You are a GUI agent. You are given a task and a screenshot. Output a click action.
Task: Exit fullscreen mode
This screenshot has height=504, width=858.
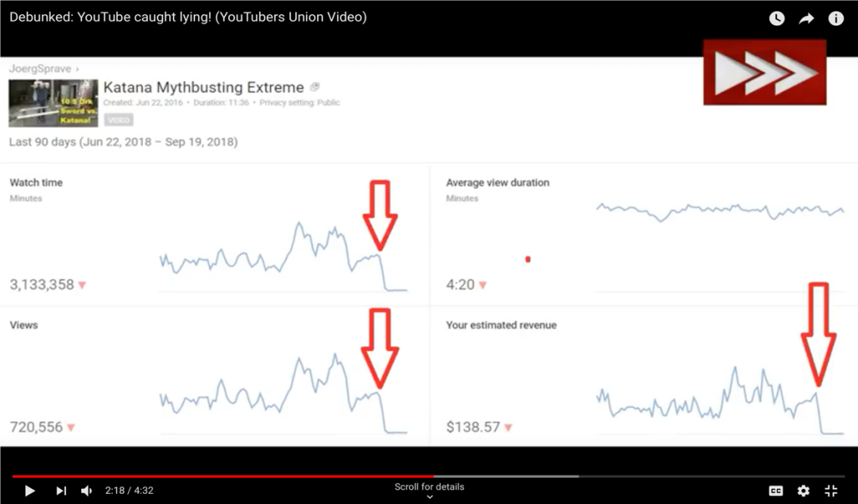click(x=831, y=491)
